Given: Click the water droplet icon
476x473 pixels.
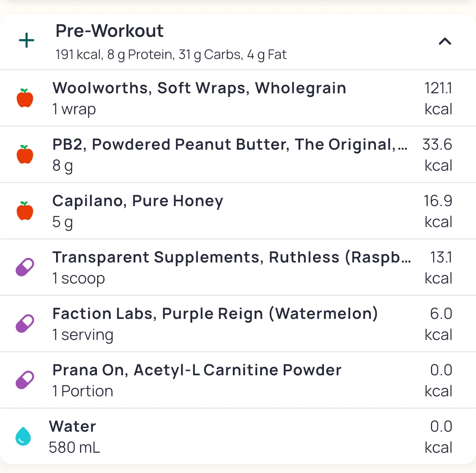Looking at the screenshot, I should [23, 437].
